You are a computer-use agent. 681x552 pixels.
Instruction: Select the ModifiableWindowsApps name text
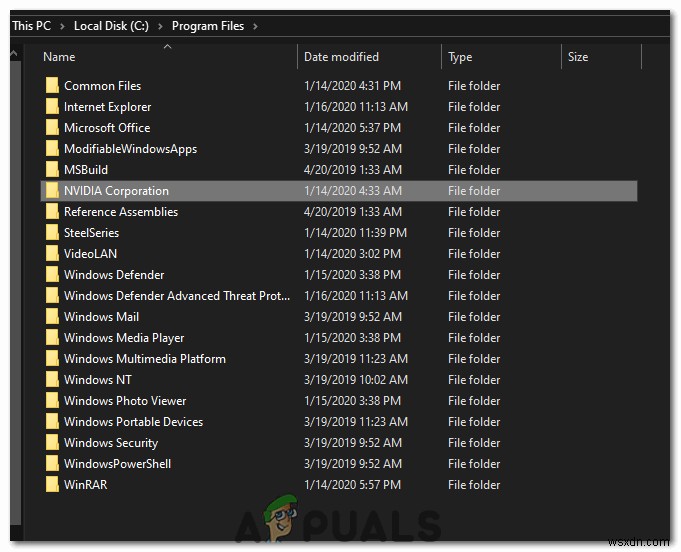pos(130,149)
